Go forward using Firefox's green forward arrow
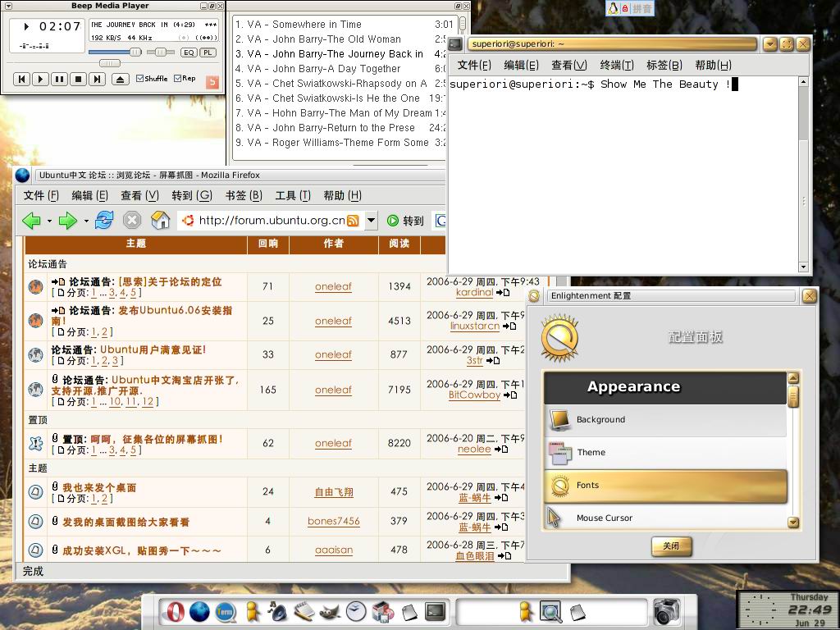840x630 pixels. coord(68,220)
